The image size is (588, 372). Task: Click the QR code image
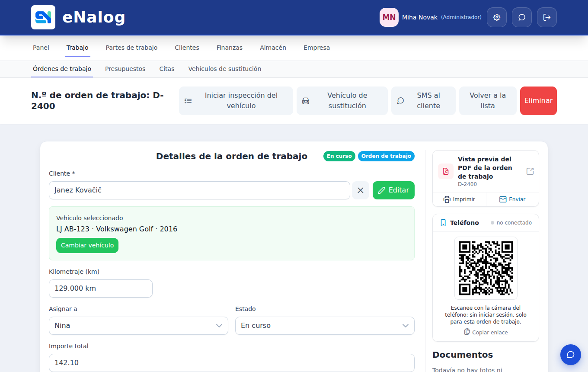coord(486,268)
